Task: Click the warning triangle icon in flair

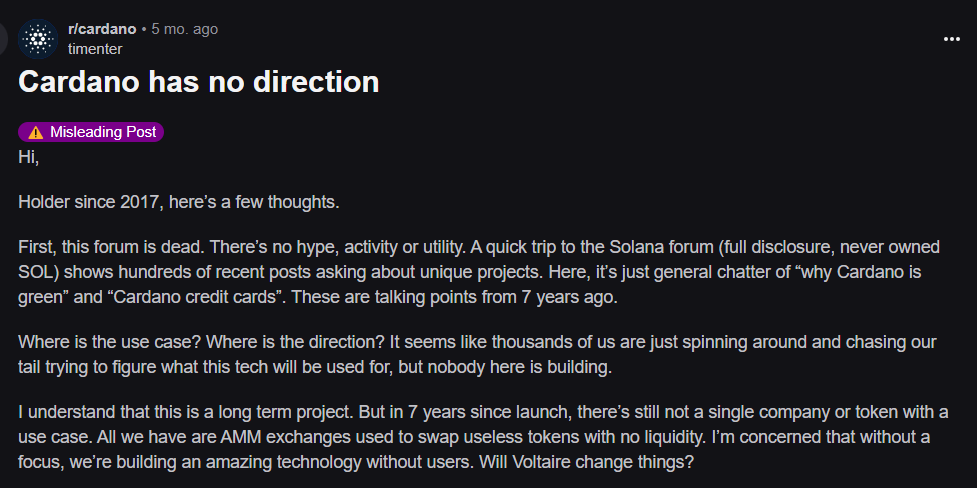Action: pos(36,132)
